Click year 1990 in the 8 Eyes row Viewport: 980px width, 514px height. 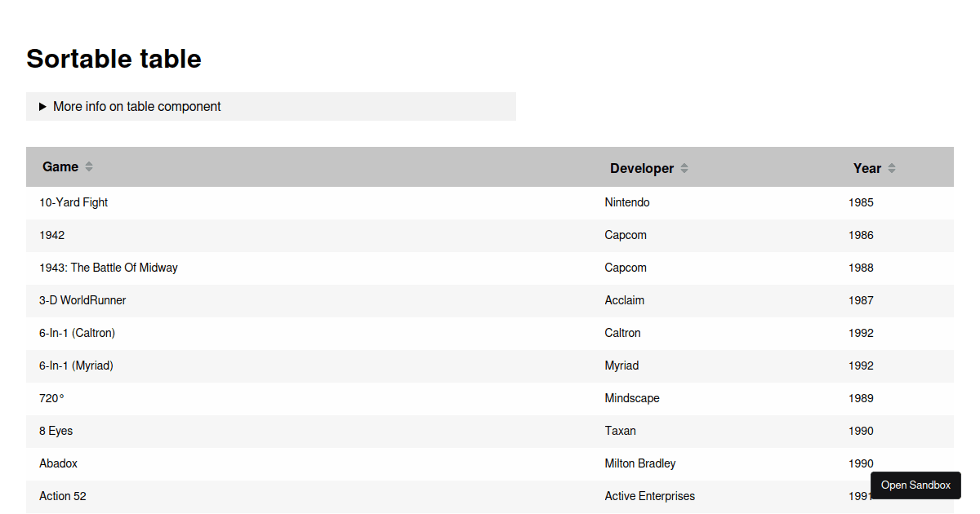[x=861, y=431]
